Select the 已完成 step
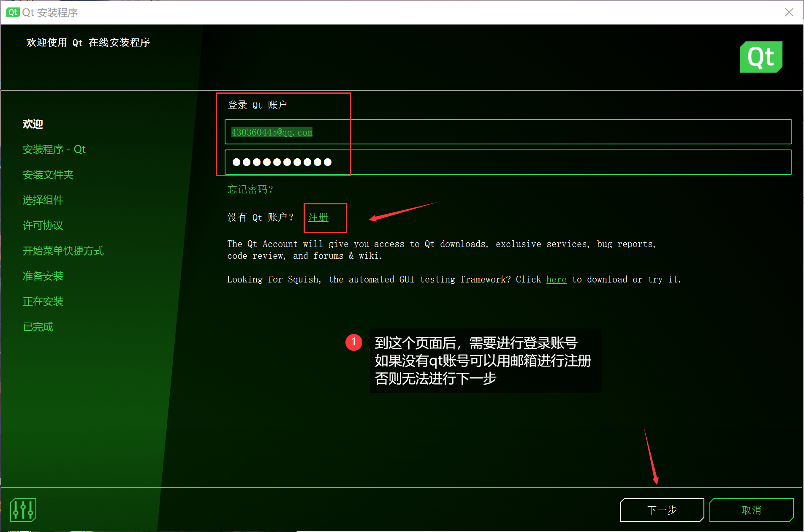804x532 pixels. coord(38,327)
